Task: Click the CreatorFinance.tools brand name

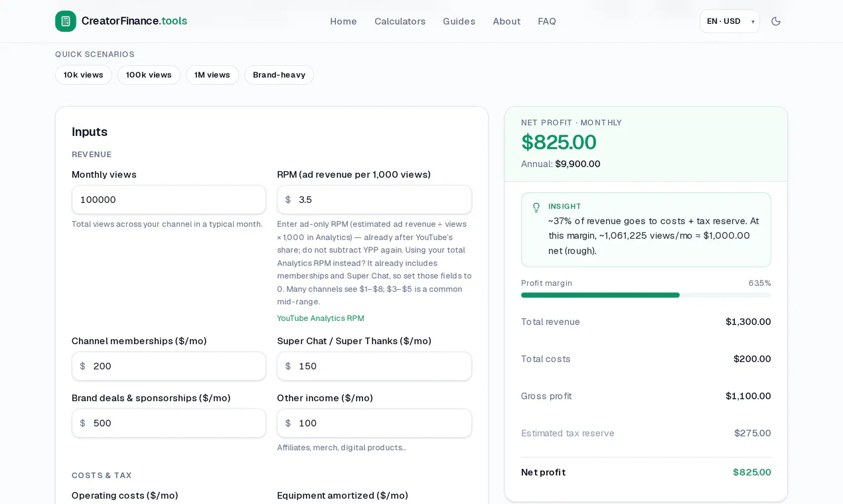Action: point(134,21)
